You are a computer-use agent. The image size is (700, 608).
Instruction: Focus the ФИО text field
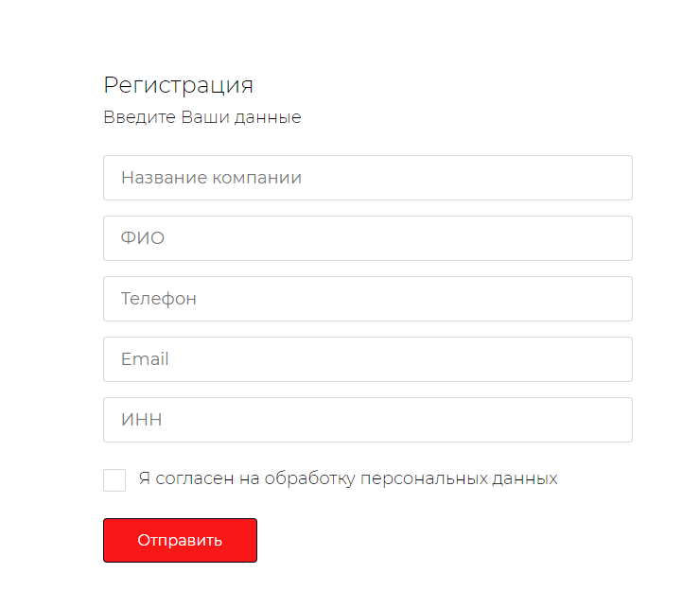[x=367, y=238]
